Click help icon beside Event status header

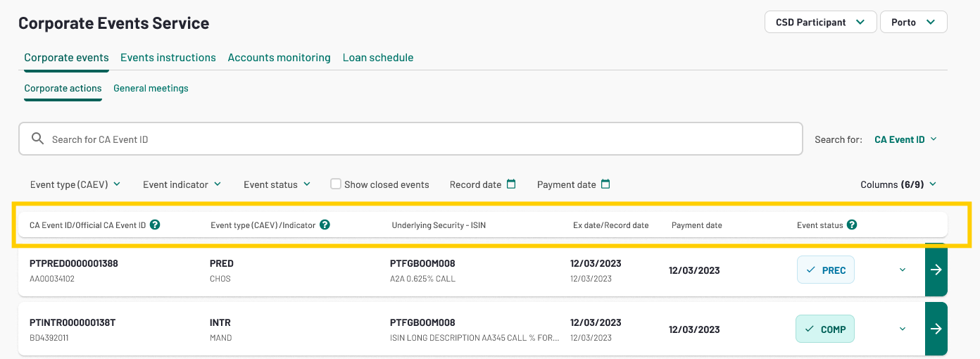(x=852, y=225)
